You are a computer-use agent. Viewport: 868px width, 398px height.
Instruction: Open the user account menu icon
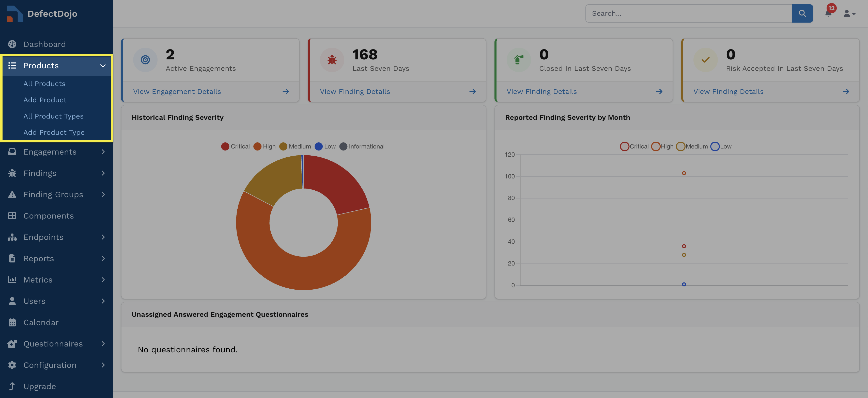point(849,13)
